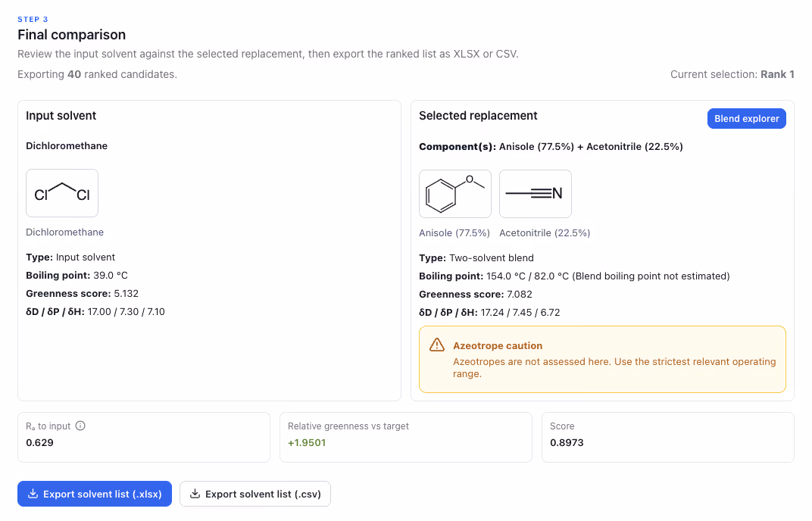
Task: Click the Step 3 label
Action: tap(33, 19)
